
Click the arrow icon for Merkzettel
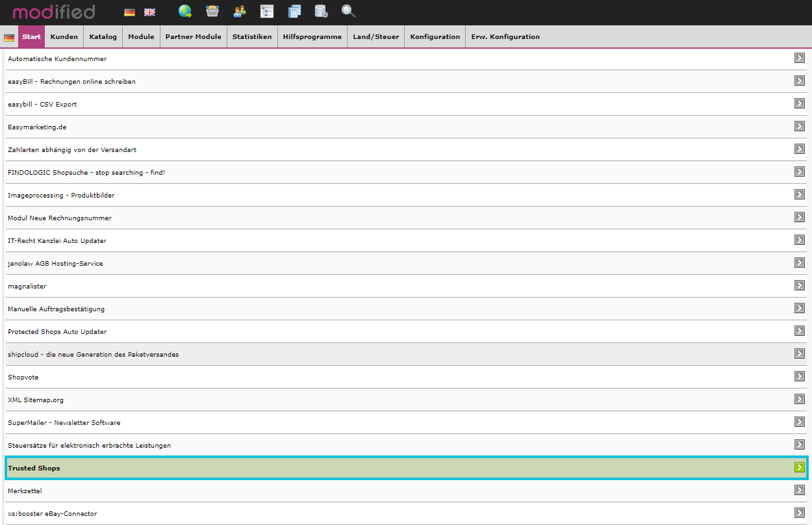point(800,490)
